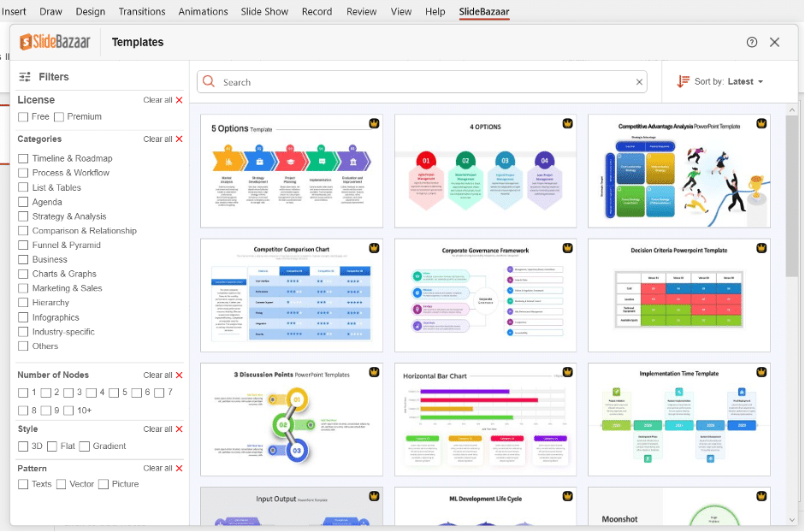Check the Infographics category

[x=23, y=317]
